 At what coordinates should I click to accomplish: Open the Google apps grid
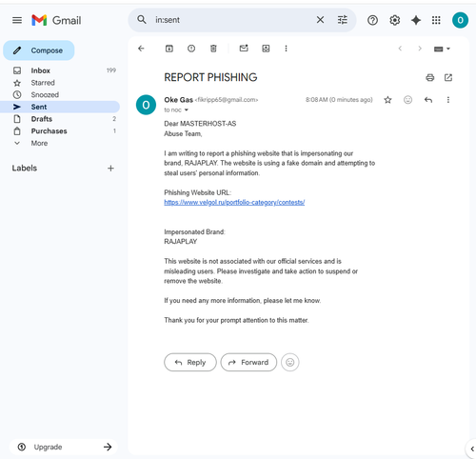[436, 20]
